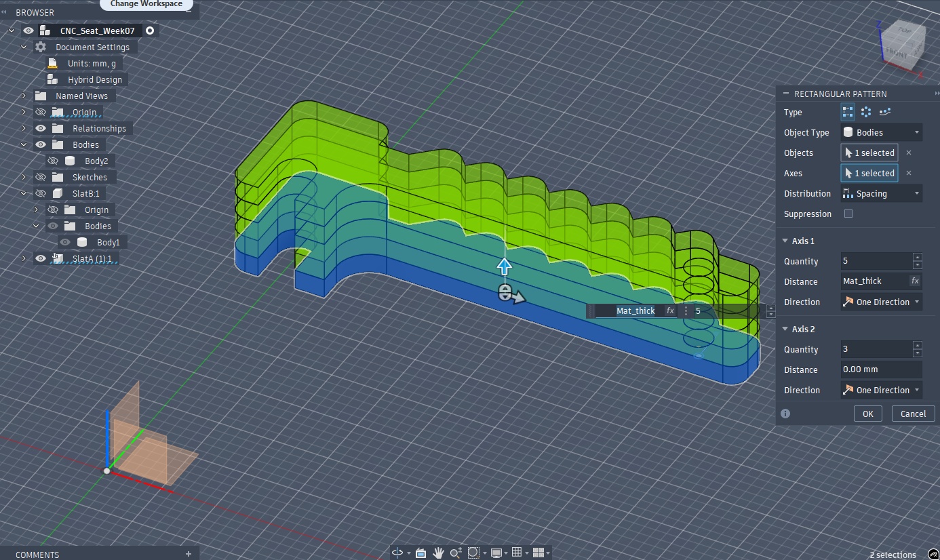Click the Zoom Window / Fit icon

coord(473,553)
